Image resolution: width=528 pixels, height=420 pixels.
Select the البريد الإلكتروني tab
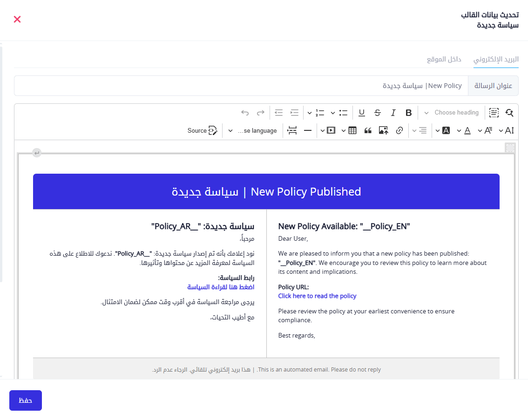click(496, 60)
